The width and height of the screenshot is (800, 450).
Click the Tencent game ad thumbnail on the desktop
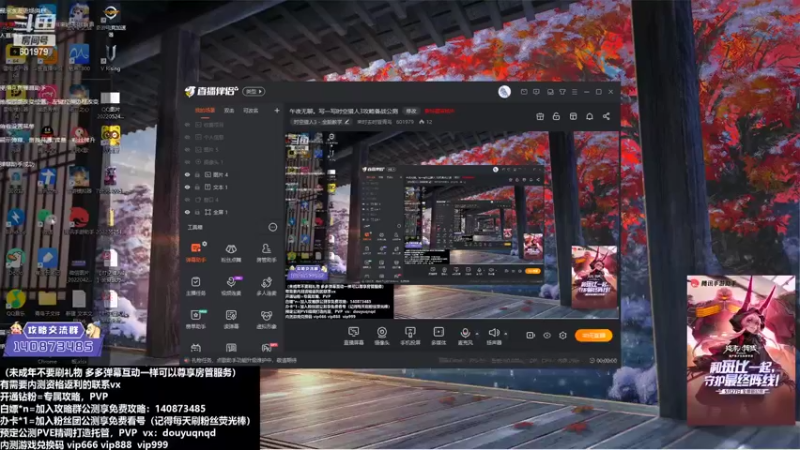pos(740,351)
